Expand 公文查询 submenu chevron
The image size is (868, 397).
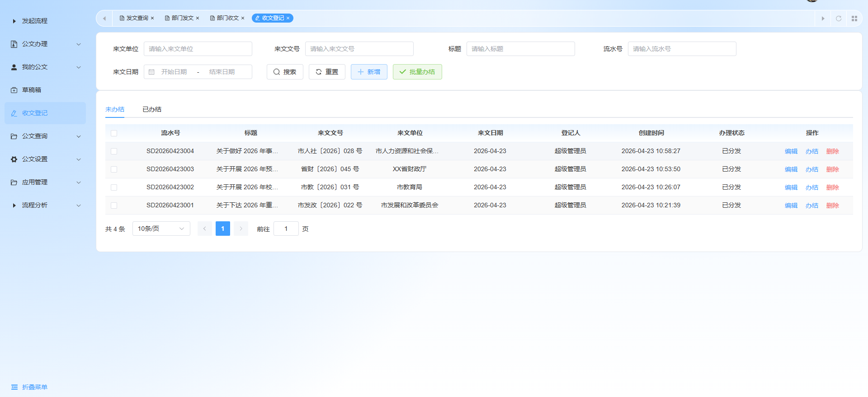tap(79, 136)
